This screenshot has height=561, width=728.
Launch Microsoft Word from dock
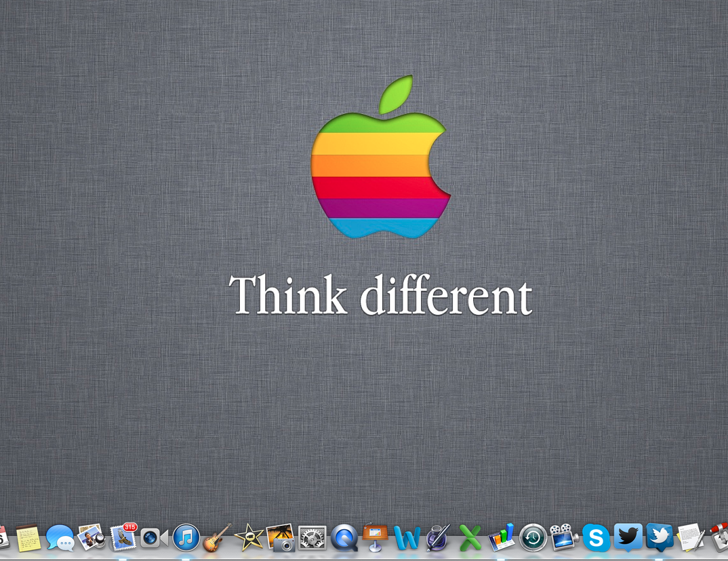coord(407,538)
